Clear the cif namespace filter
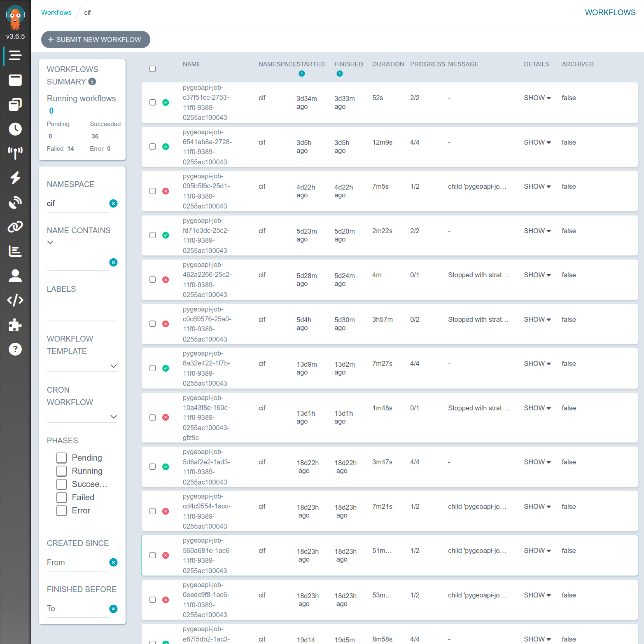644x644 pixels. (113, 203)
